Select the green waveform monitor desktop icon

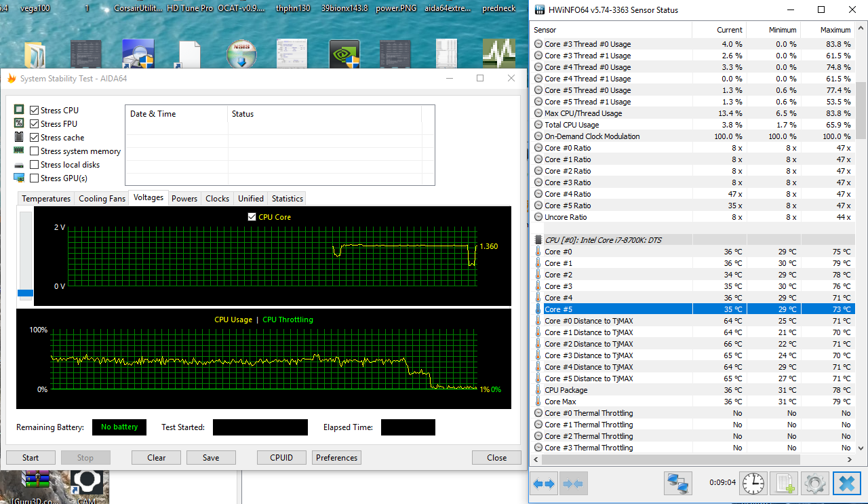click(x=498, y=54)
